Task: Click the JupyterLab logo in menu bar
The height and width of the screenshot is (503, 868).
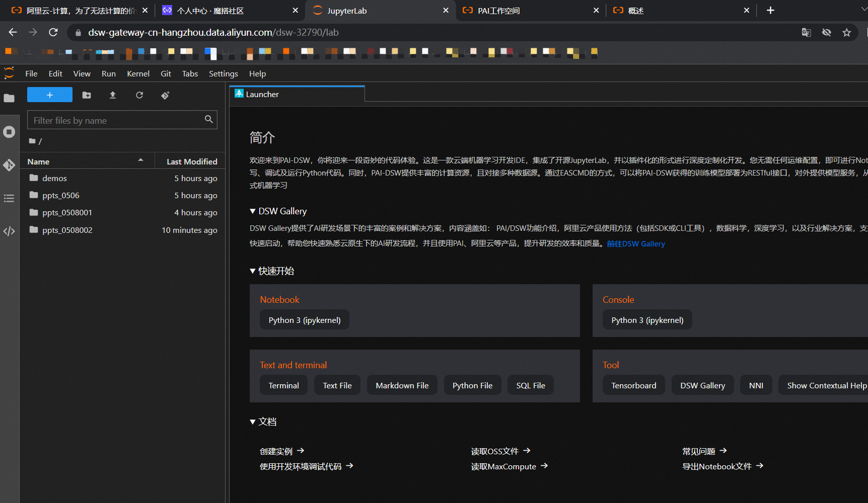Action: [x=9, y=73]
